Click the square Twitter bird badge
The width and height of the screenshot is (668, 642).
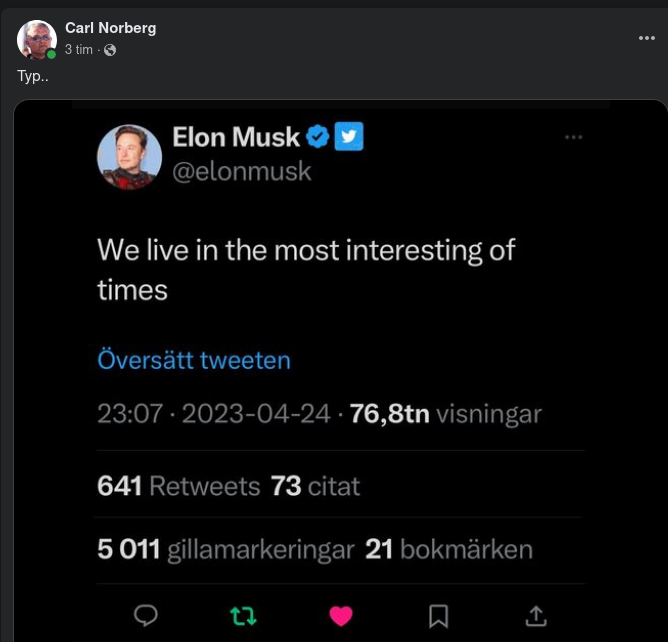point(348,136)
